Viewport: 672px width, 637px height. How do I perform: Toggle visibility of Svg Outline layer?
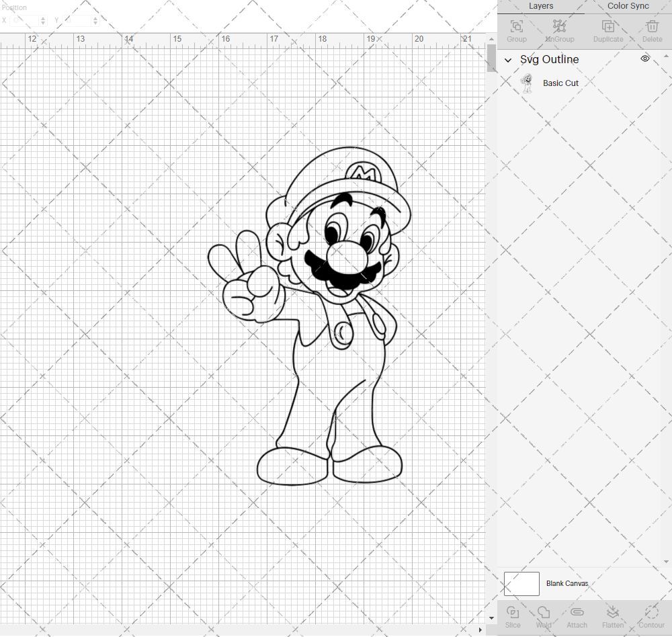[x=644, y=59]
